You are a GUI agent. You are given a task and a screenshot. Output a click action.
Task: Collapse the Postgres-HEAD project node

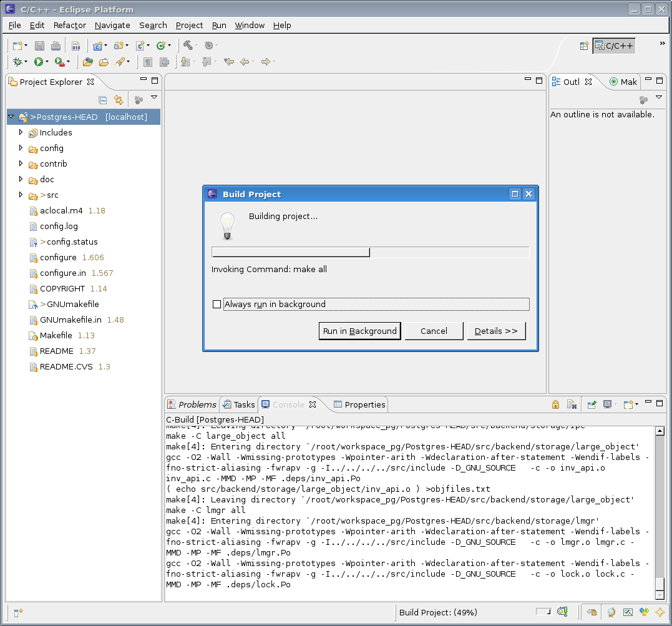pos(11,117)
